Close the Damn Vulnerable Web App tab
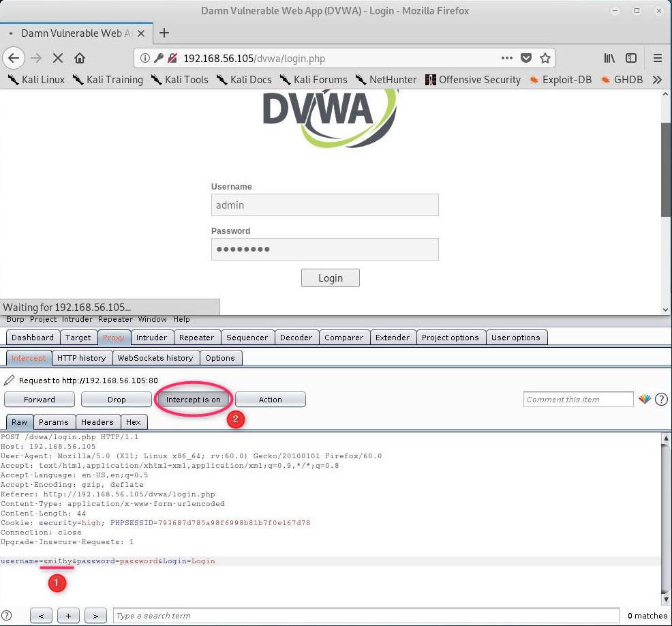 [141, 33]
